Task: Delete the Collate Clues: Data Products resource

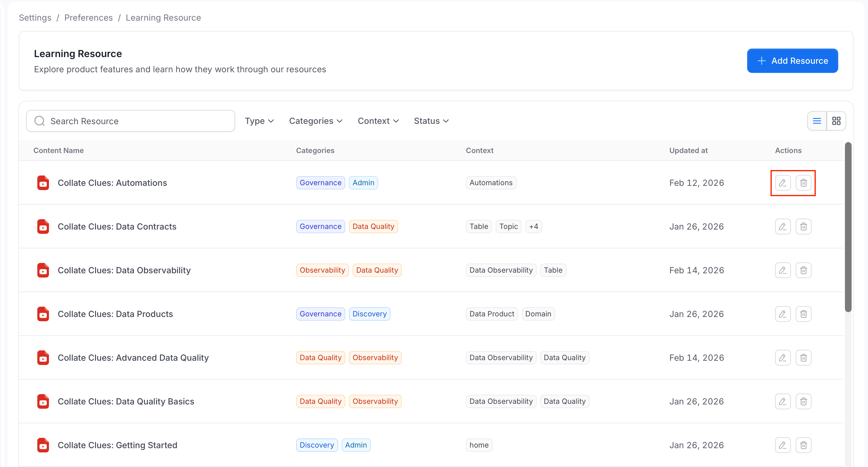Action: [x=803, y=314]
